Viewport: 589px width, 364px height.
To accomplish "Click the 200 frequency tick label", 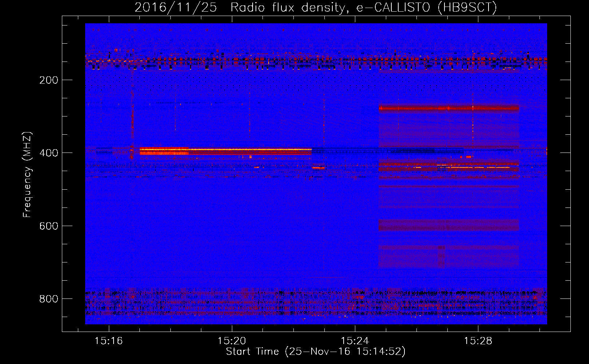I will click(49, 80).
